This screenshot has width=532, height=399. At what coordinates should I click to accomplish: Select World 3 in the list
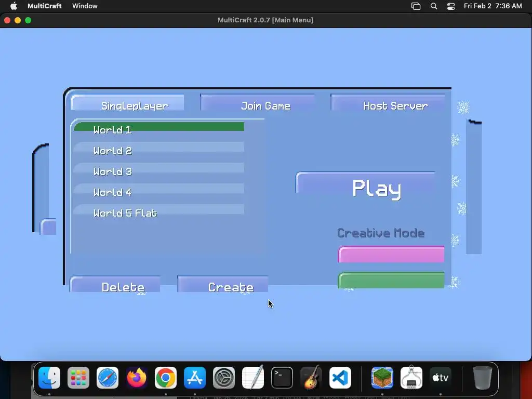point(159,169)
